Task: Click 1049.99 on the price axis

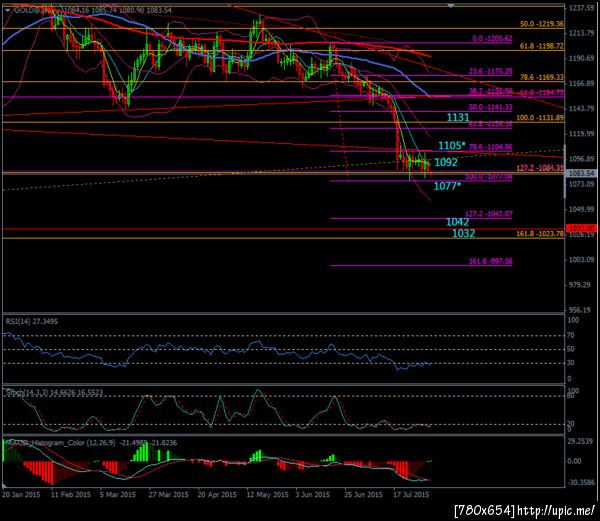Action: tap(581, 209)
